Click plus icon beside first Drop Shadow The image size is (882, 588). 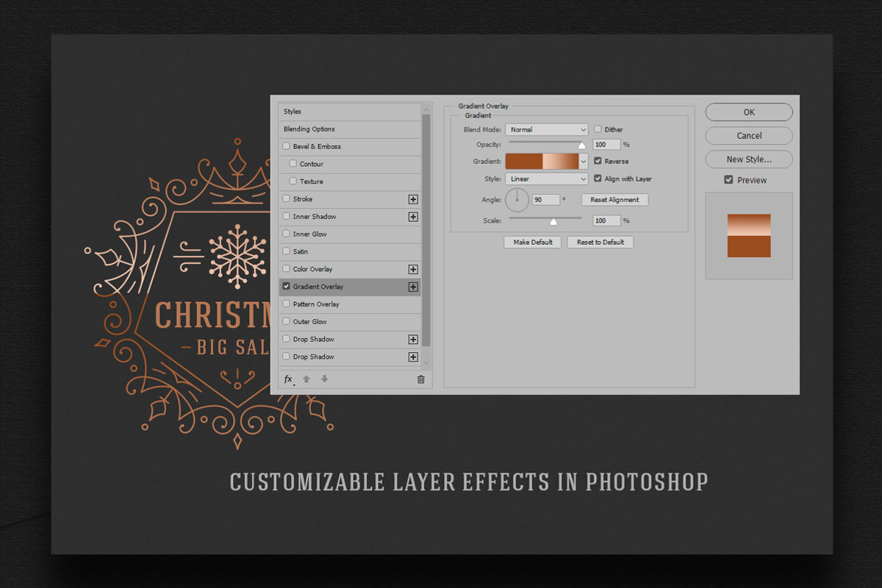click(413, 339)
